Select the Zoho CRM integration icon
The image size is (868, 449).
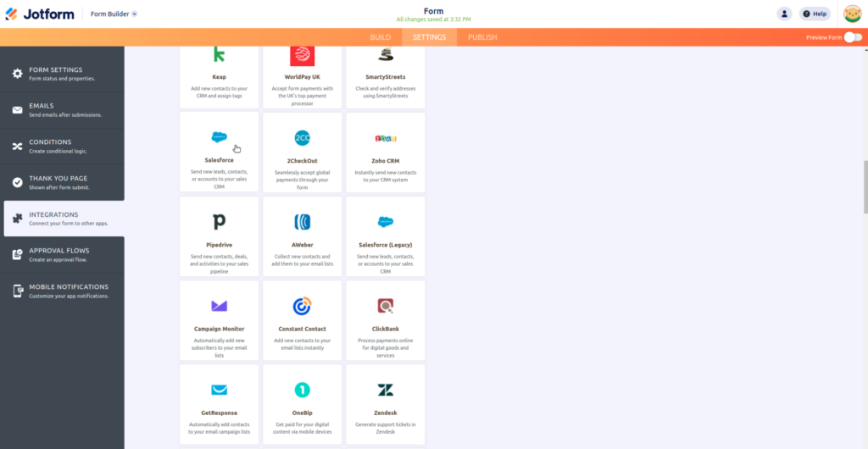coord(386,138)
